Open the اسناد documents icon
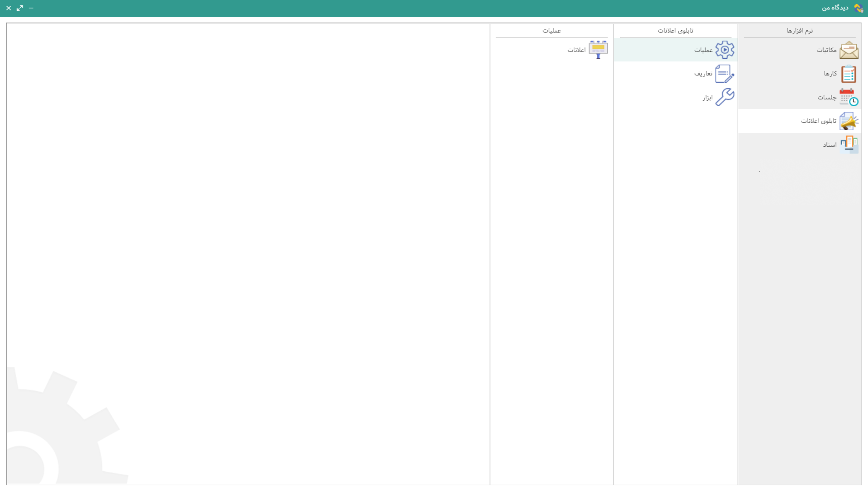This screenshot has width=868, height=488. click(849, 145)
